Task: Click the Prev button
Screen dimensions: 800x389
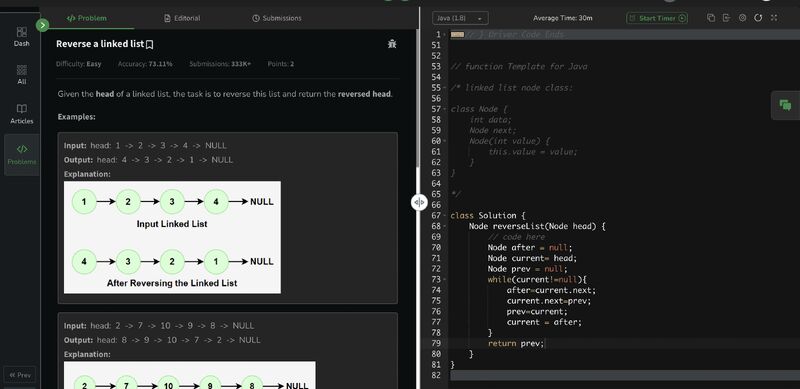Action: click(x=20, y=375)
